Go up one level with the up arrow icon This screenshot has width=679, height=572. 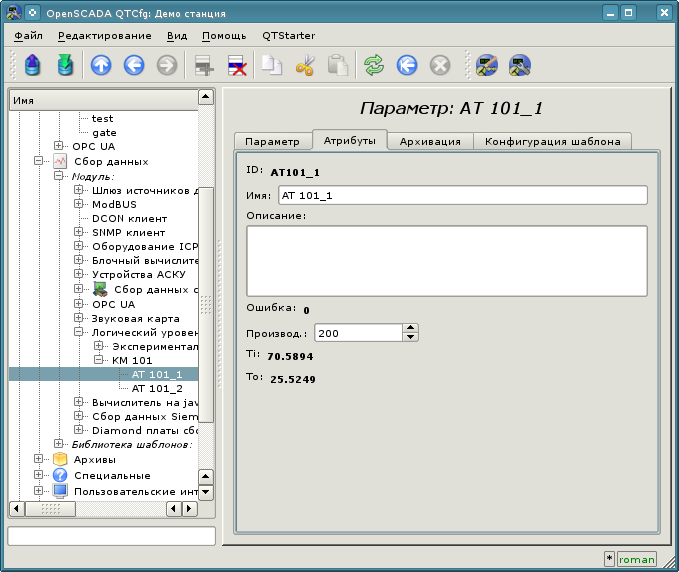point(101,66)
